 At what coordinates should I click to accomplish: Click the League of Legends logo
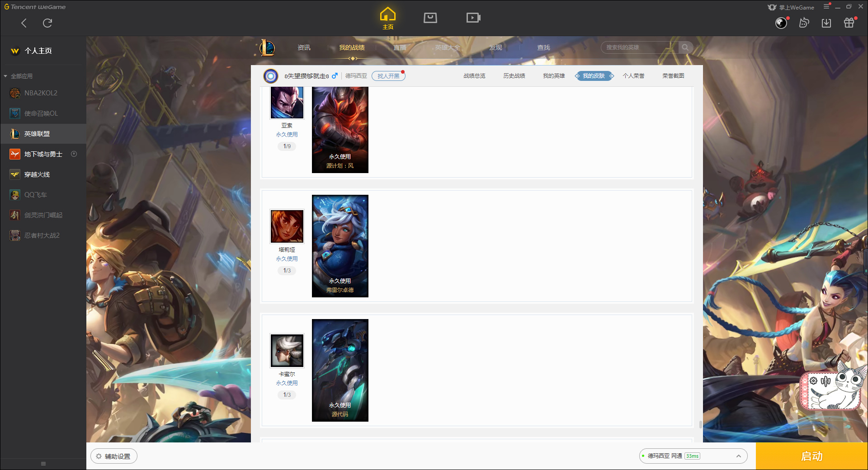click(x=267, y=47)
